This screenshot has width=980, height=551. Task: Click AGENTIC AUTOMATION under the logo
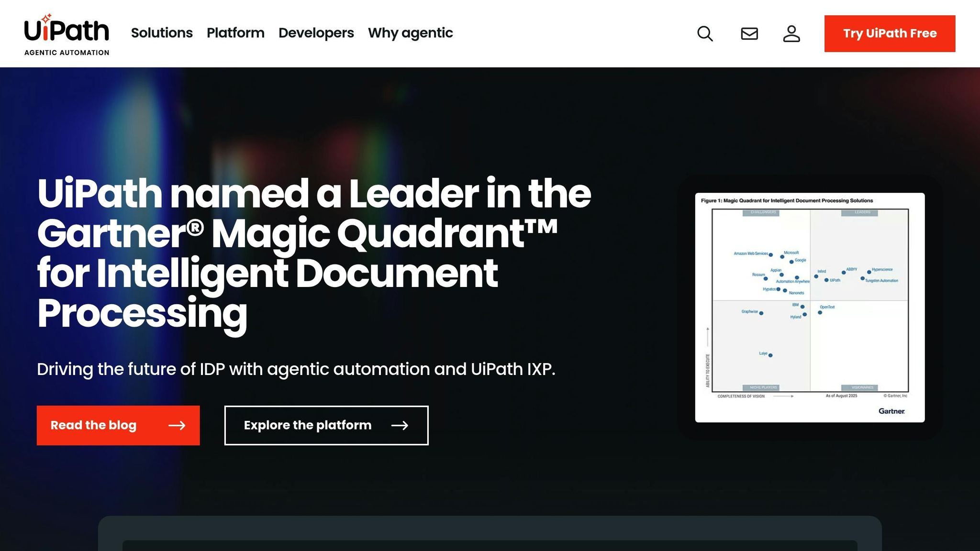(67, 53)
